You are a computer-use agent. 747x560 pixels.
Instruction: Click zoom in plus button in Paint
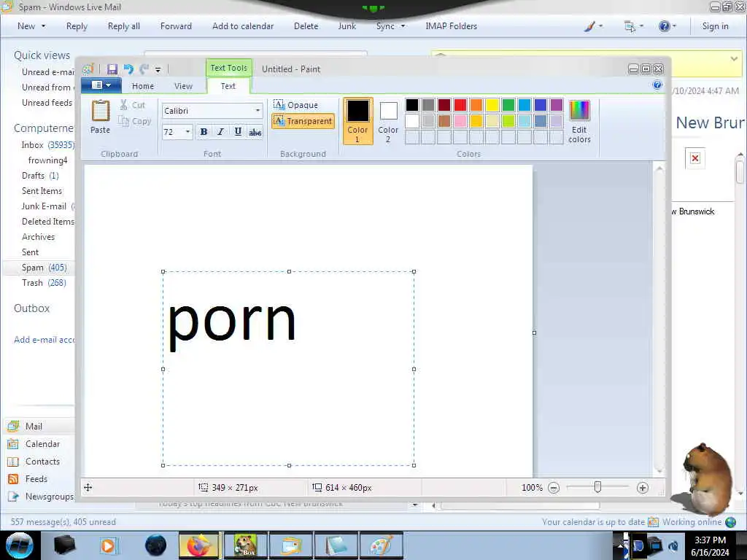pos(642,488)
